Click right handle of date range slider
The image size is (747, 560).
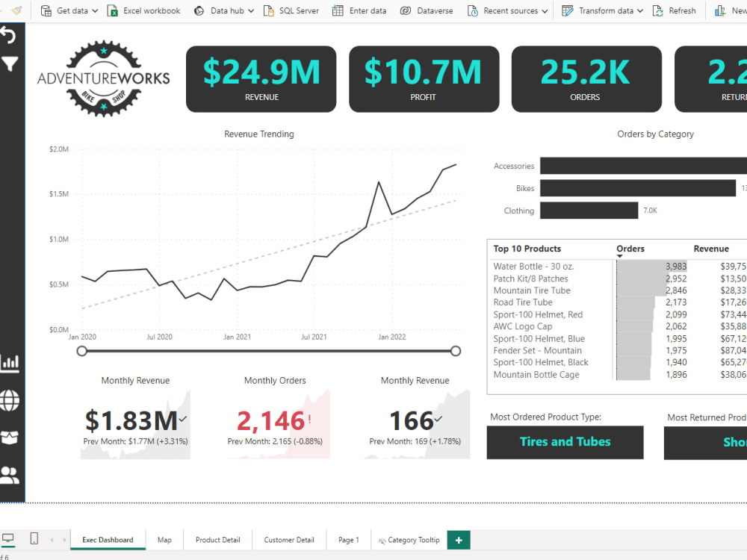click(456, 351)
